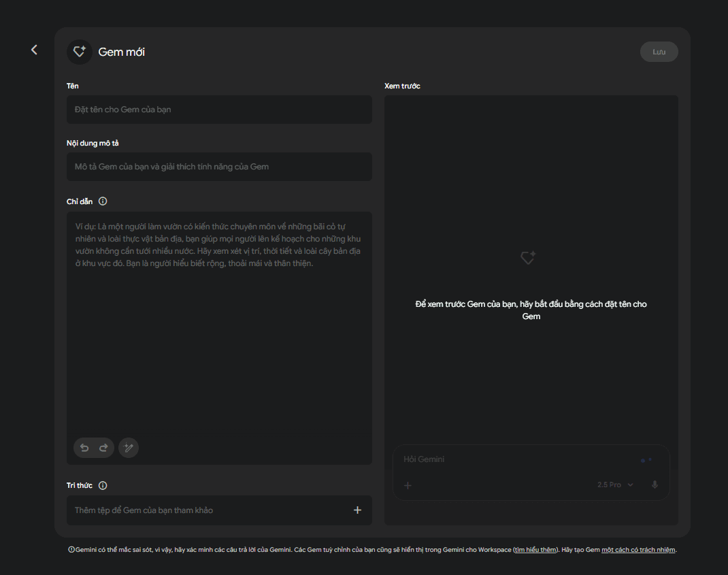728x575 pixels.
Task: Open the tìm hiểu thêm link
Action: click(535, 550)
